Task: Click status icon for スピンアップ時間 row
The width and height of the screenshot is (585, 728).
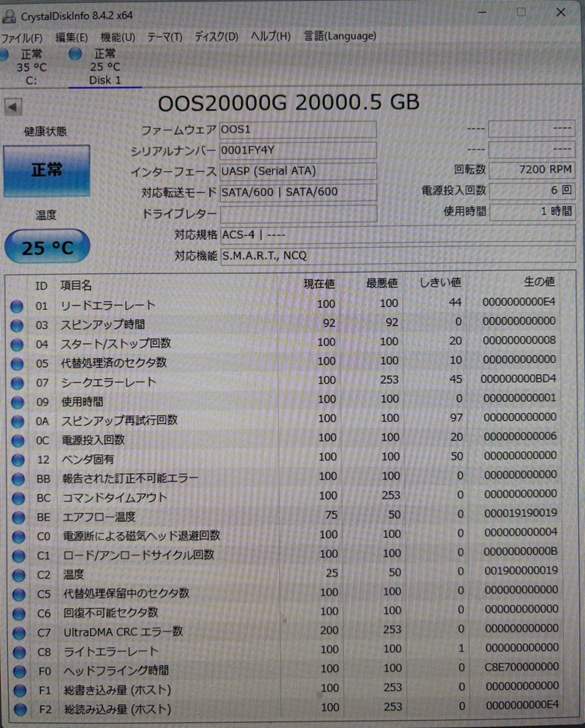Action: pyautogui.click(x=17, y=325)
